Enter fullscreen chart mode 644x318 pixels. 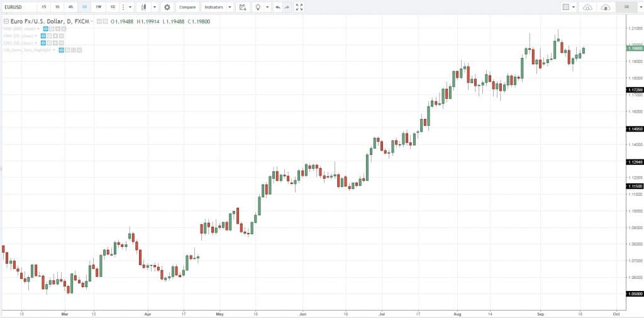pyautogui.click(x=299, y=7)
